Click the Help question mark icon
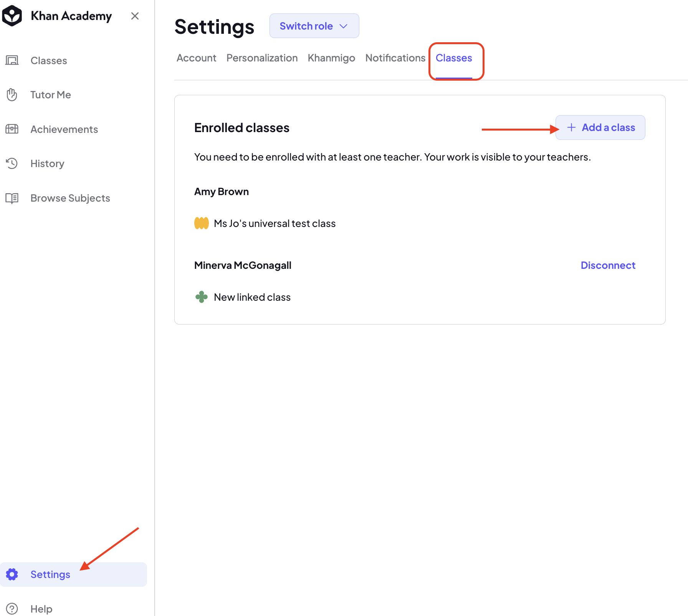Screen dimensions: 688x616 coord(12,609)
